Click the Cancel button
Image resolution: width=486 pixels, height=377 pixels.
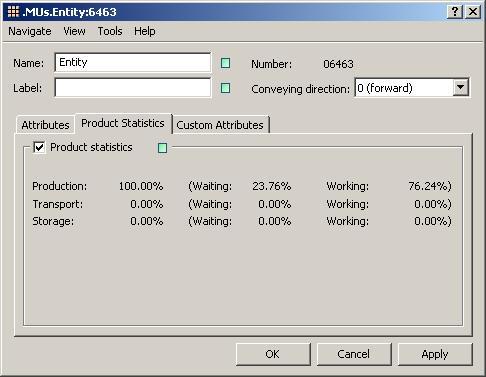pyautogui.click(x=354, y=354)
